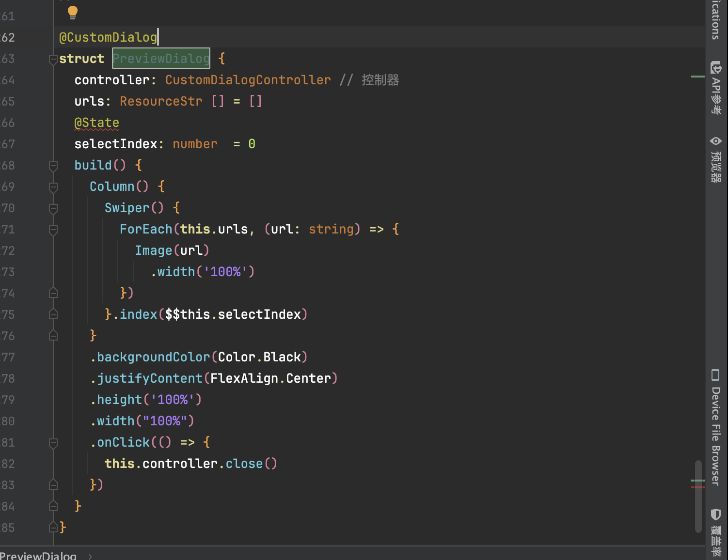Click the $$this.selectIndex argument
The width and height of the screenshot is (728, 560).
[233, 314]
